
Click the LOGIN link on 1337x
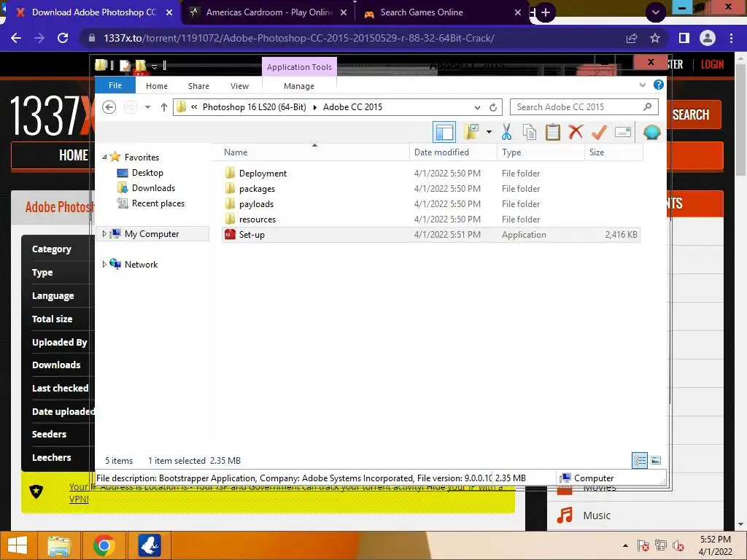tap(712, 64)
